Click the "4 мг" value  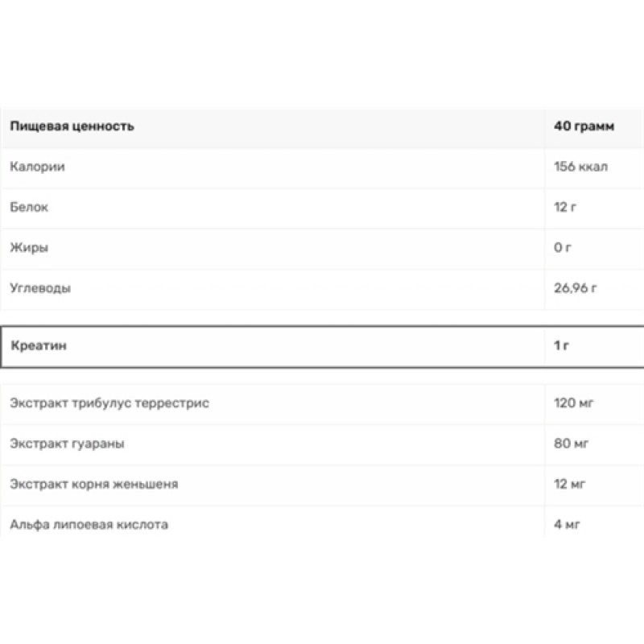pos(568,525)
